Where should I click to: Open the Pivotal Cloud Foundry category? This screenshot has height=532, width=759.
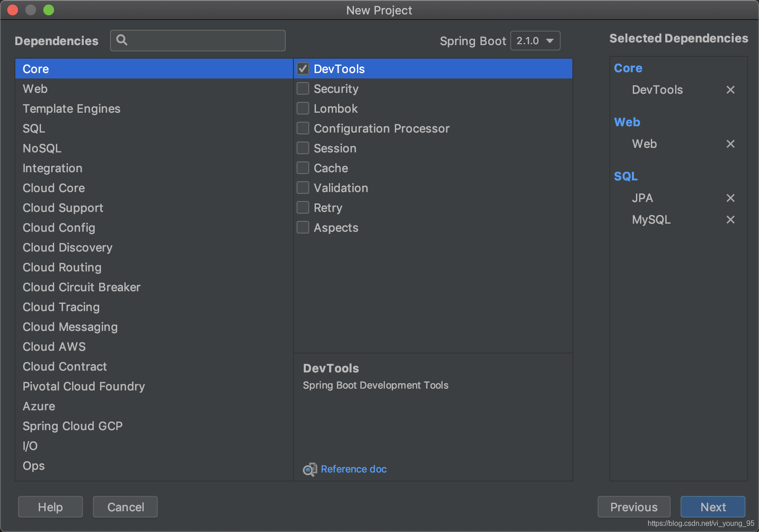[x=154, y=386]
